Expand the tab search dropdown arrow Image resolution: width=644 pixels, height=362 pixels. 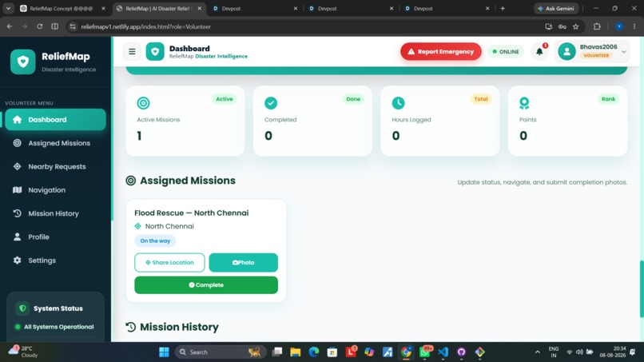tap(8, 8)
